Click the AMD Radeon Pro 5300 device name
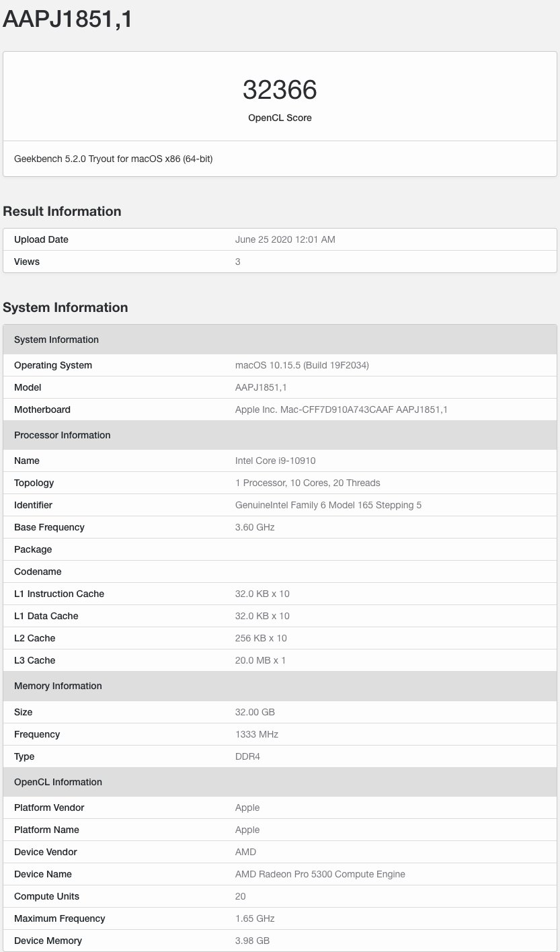The height and width of the screenshot is (952, 560). coord(320,874)
